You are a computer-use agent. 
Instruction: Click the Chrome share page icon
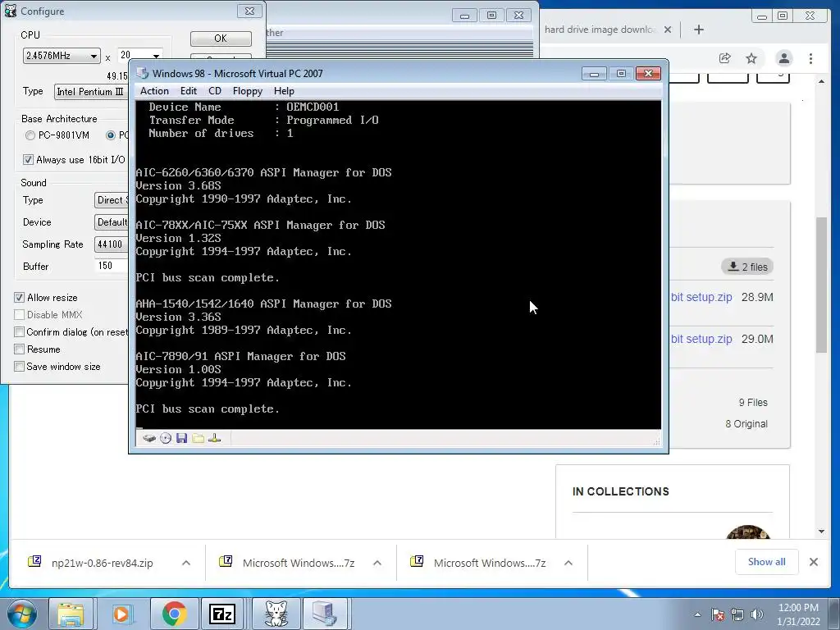click(725, 58)
